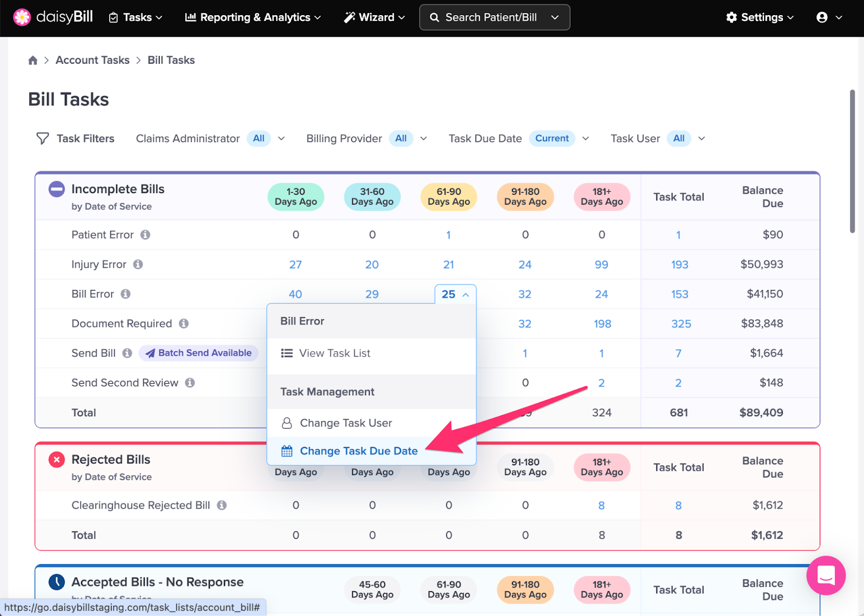Click the red X icon on Rejected Bills
The height and width of the screenshot is (616, 864).
click(56, 459)
